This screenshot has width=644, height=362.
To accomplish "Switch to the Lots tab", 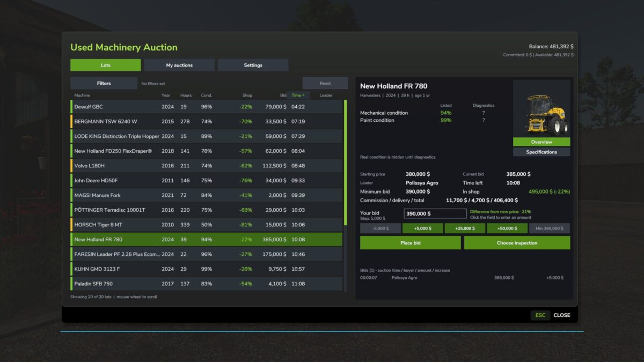I will 106,65.
